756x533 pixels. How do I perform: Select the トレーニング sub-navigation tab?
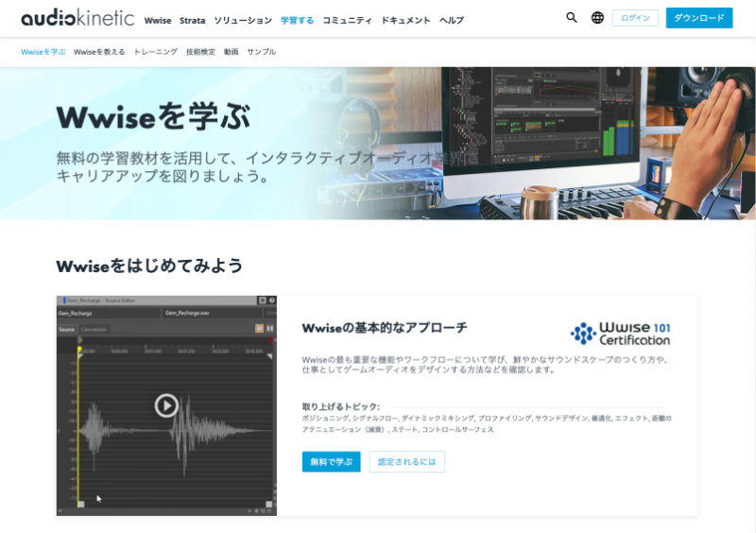click(156, 52)
